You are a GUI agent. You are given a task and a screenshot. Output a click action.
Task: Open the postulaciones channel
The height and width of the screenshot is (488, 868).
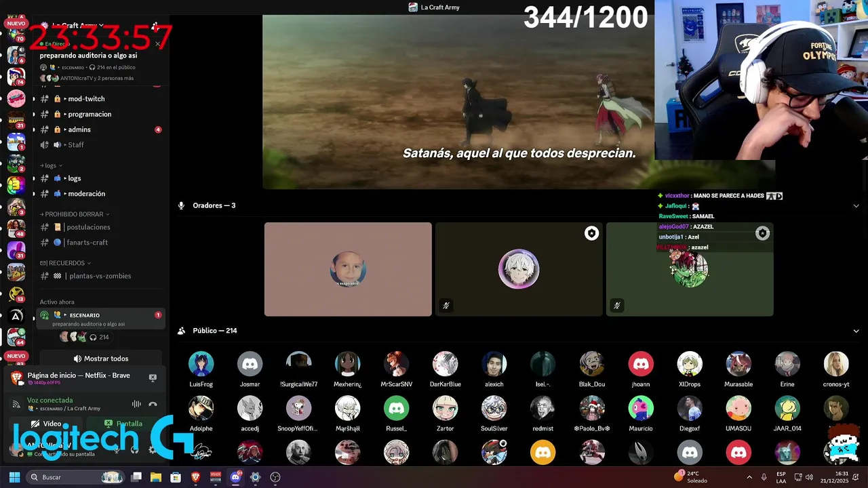click(x=99, y=227)
